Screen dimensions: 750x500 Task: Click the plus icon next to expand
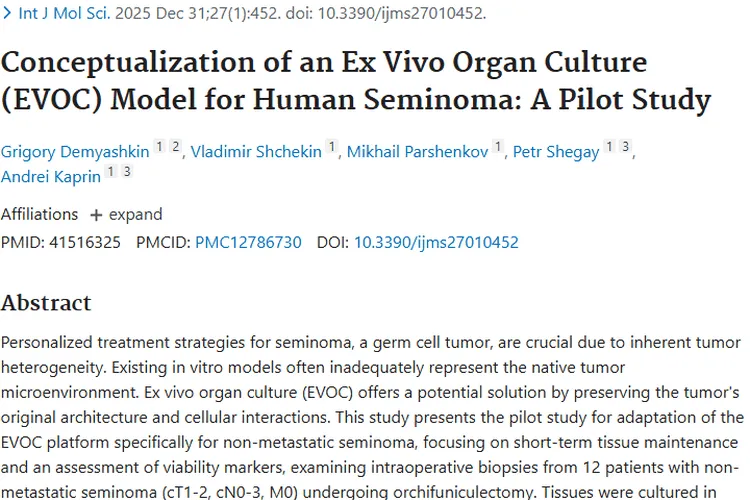tap(96, 215)
